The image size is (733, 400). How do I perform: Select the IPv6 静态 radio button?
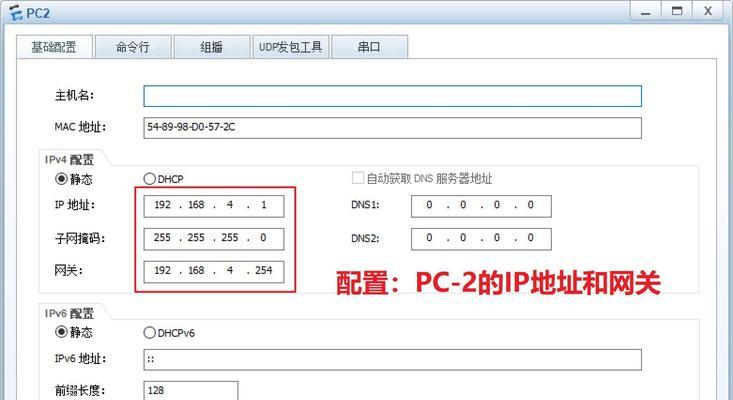61,332
